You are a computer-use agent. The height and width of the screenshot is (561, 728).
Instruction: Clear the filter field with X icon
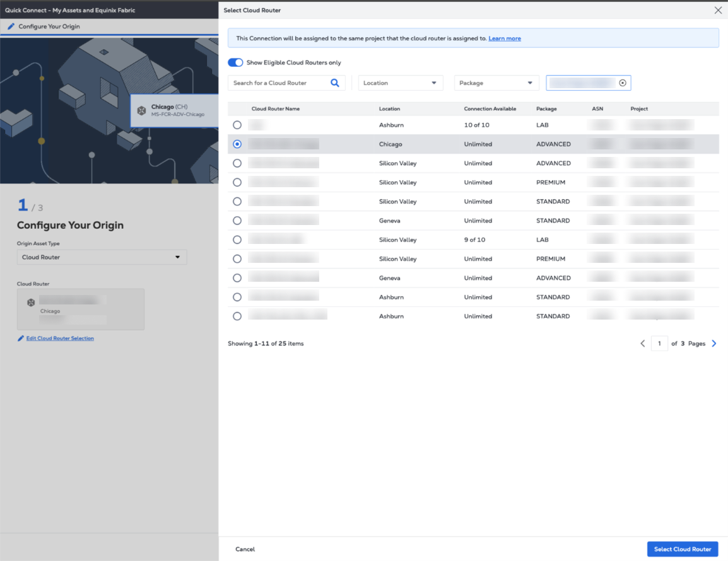(623, 83)
